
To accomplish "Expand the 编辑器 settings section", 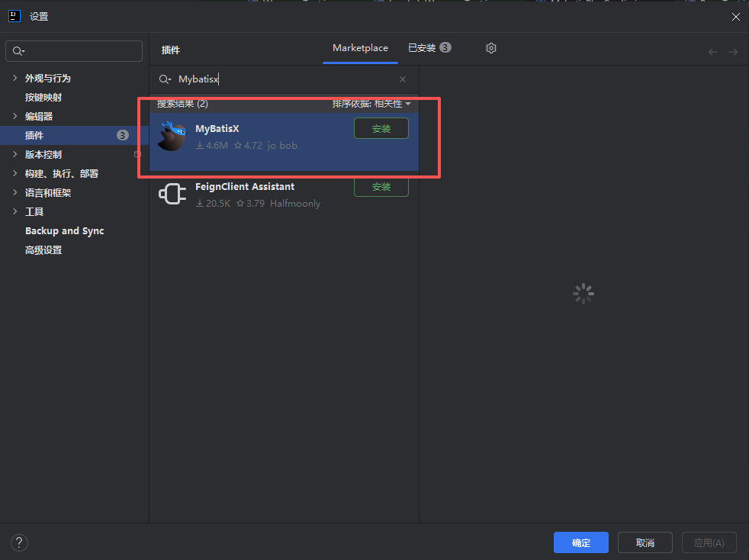I will [14, 116].
